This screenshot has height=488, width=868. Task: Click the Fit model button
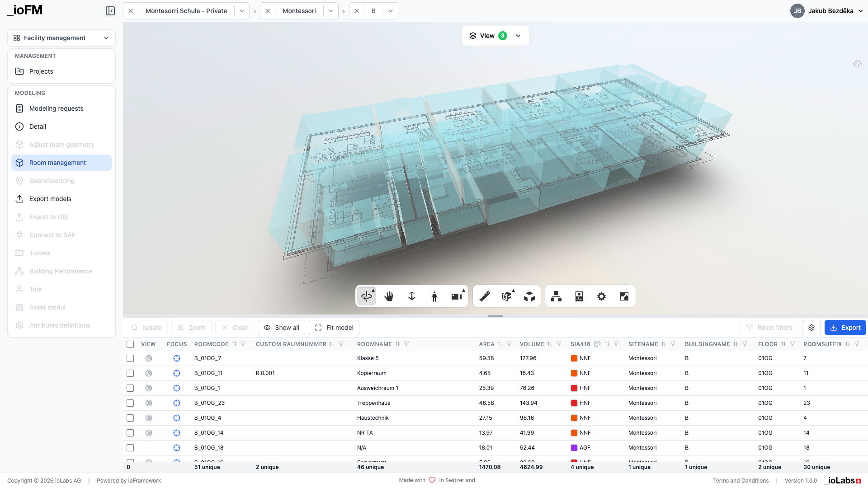click(x=334, y=328)
